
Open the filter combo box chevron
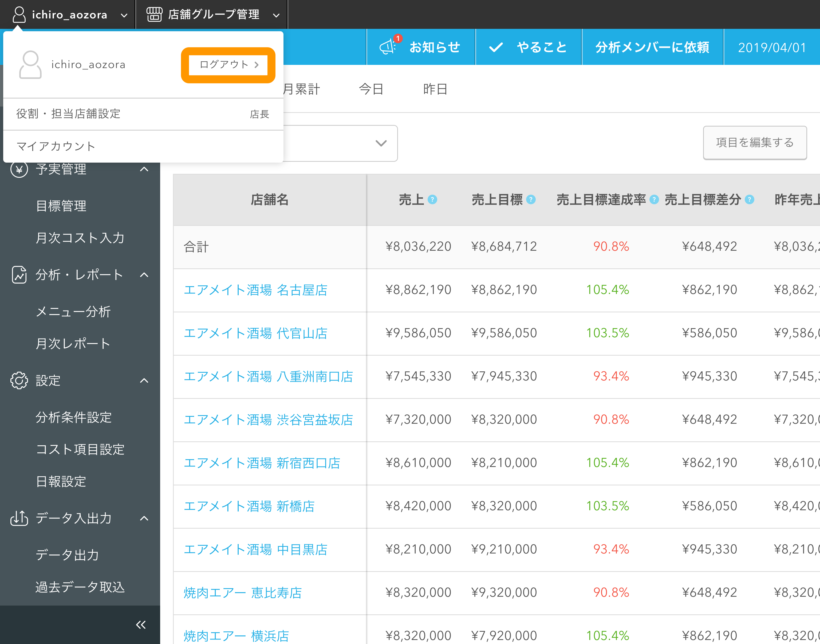(381, 143)
